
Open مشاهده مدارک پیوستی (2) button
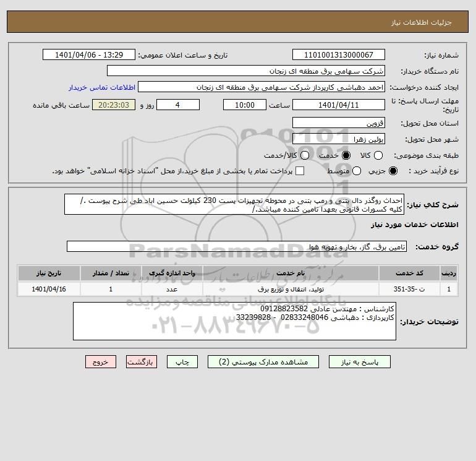coord(263,361)
